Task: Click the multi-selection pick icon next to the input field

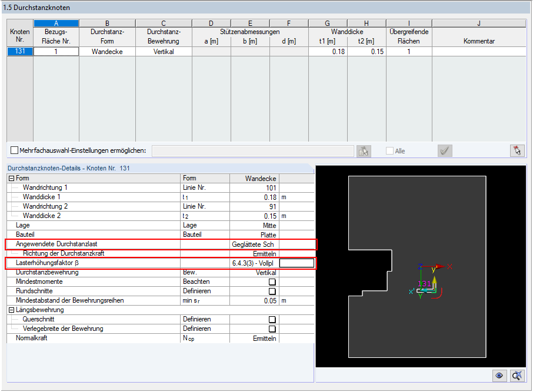Action: [364, 151]
